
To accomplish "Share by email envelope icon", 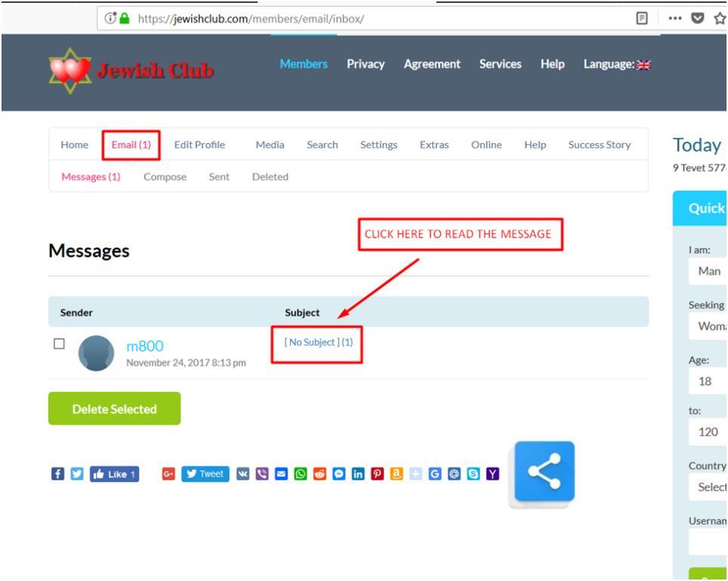I will [x=281, y=474].
